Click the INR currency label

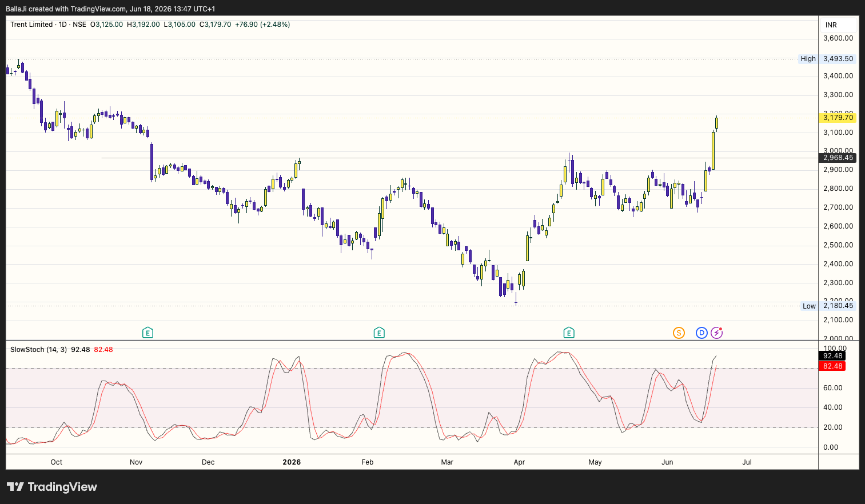coord(831,25)
